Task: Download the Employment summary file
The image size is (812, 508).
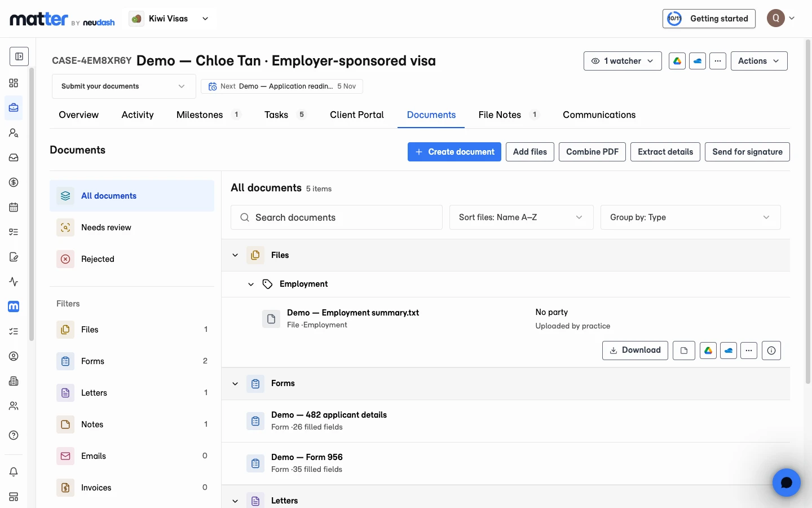Action: (x=635, y=351)
